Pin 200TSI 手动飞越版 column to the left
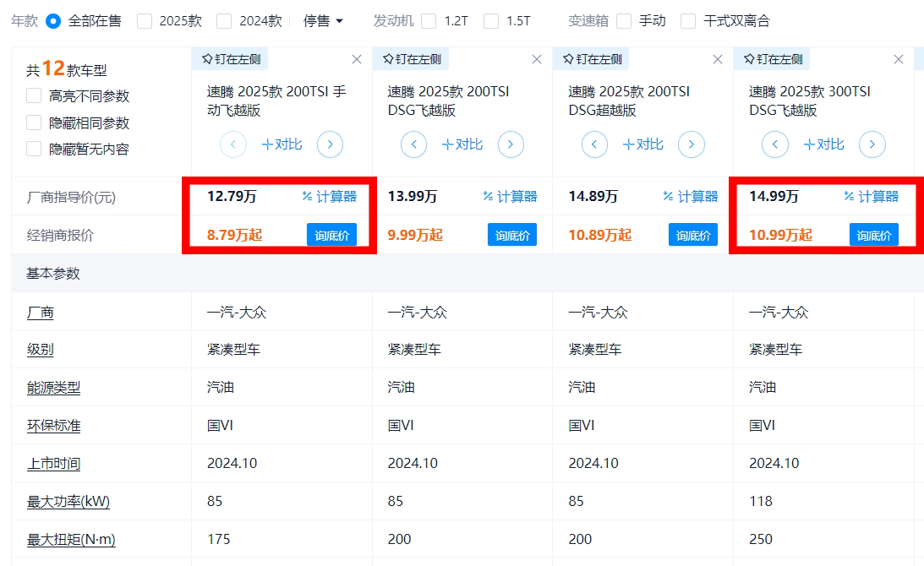The width and height of the screenshot is (924, 566). click(231, 59)
